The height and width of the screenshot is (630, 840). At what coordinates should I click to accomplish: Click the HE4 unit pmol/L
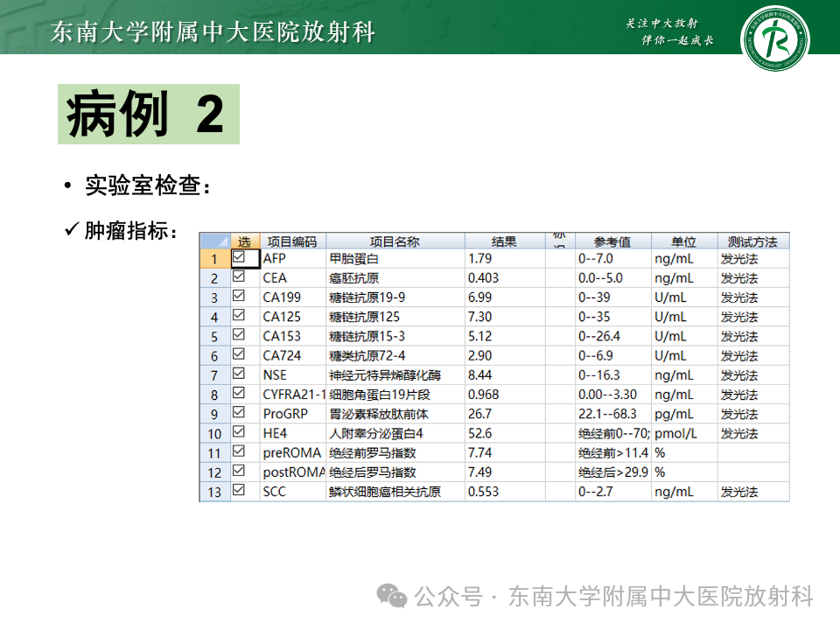point(675,433)
